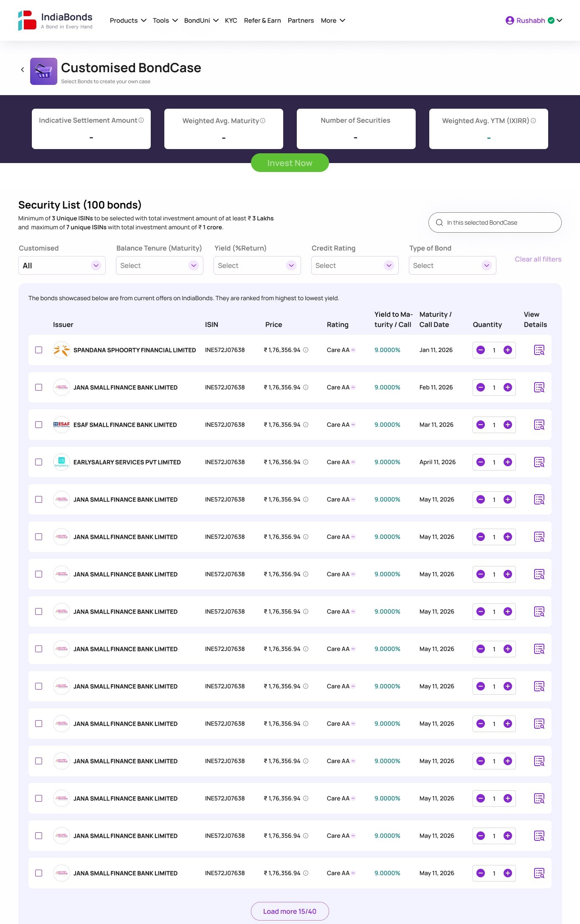Click EarlySalary issuer logo
The width and height of the screenshot is (580, 924).
[x=62, y=462]
